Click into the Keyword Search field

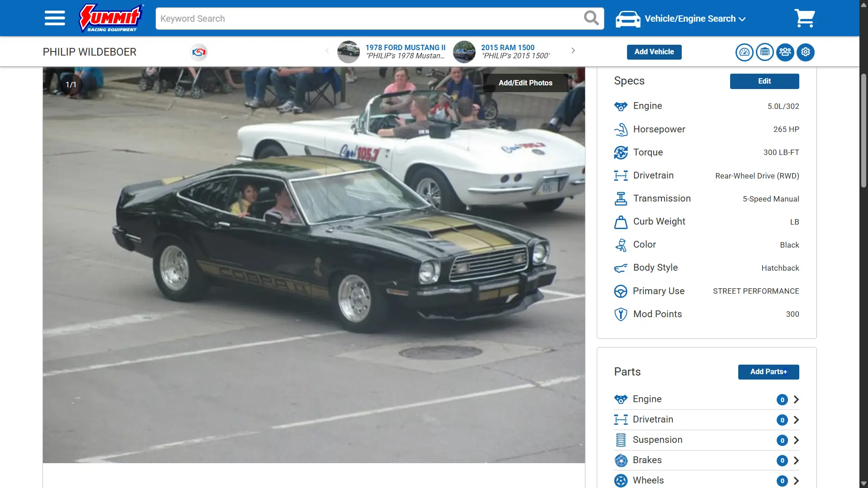pyautogui.click(x=368, y=19)
